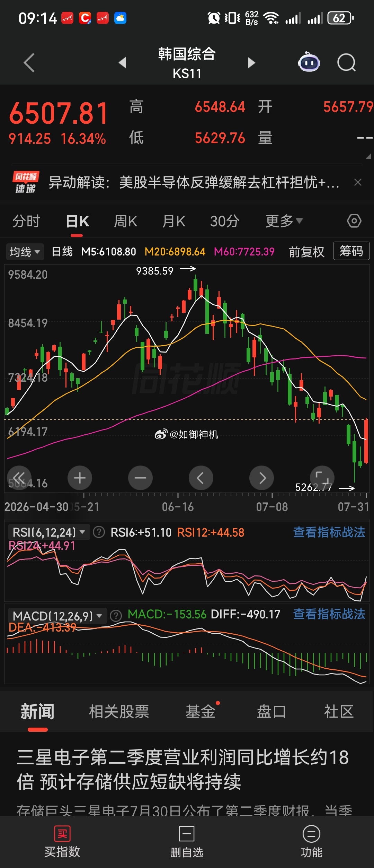Screen dimensions: 374x868
Task: Open chart settings hexagon icon
Action: point(354,221)
